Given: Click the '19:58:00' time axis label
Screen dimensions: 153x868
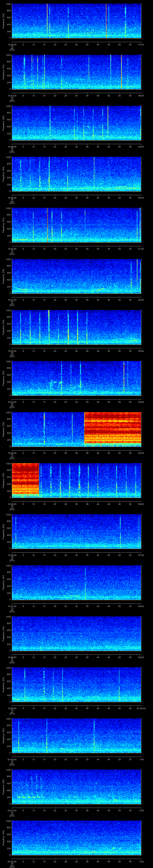Looking at the screenshot, I should (12, 657).
